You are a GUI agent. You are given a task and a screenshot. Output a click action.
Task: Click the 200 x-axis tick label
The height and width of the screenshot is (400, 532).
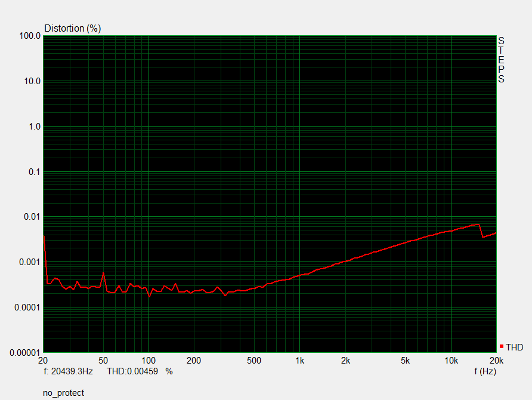coord(194,361)
